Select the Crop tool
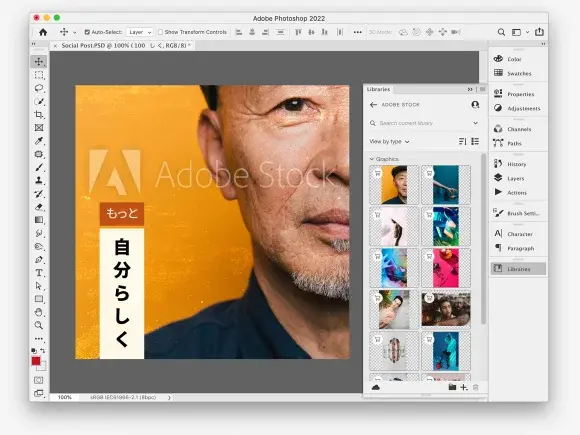The width and height of the screenshot is (580, 435). 39,114
